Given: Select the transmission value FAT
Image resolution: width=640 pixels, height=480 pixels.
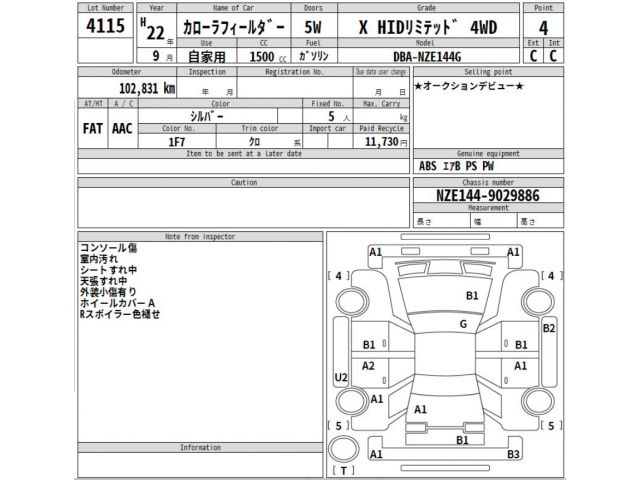Looking at the screenshot, I should coord(93,129).
